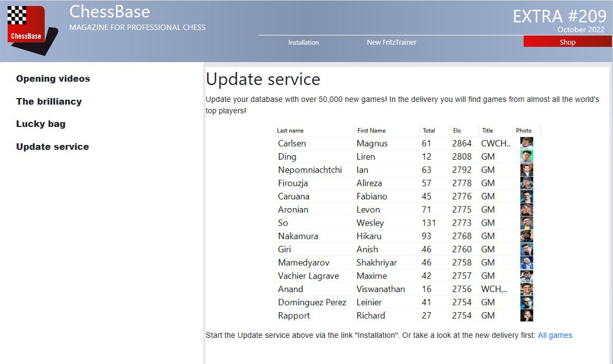
Task: Open Mamedyarov's photo thumbnail
Action: tap(526, 262)
